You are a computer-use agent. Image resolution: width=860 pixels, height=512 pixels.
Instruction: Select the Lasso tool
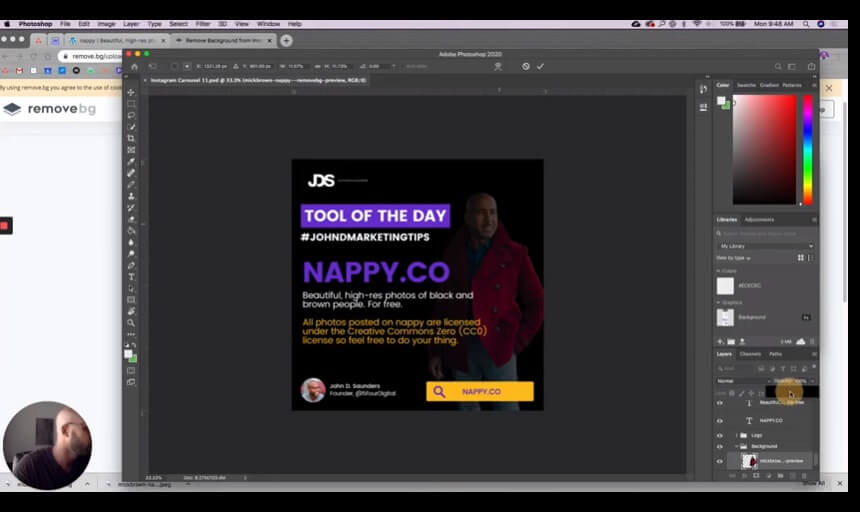click(x=131, y=115)
